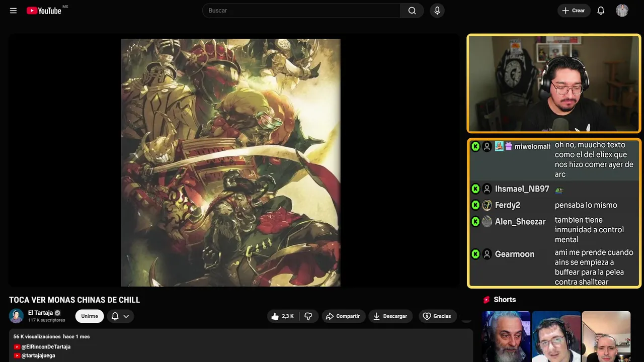Dislike the video with thumbs down

pos(308,316)
